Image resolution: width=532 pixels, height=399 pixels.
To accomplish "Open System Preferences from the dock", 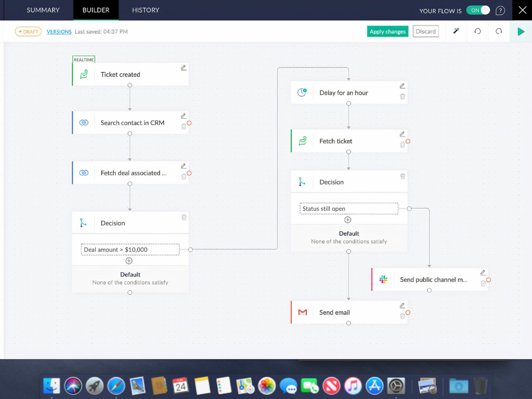I will tap(396, 386).
